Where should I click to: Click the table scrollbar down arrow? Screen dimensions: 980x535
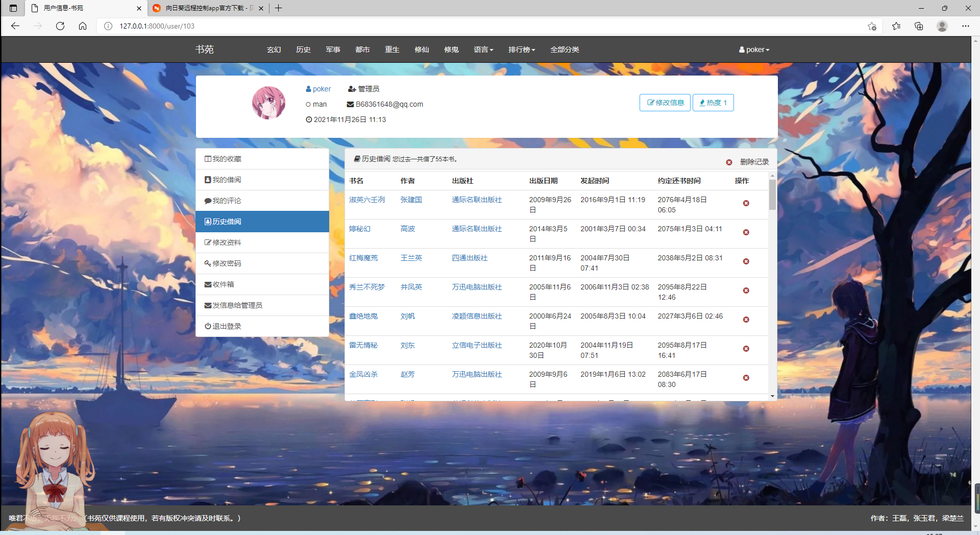click(x=772, y=396)
